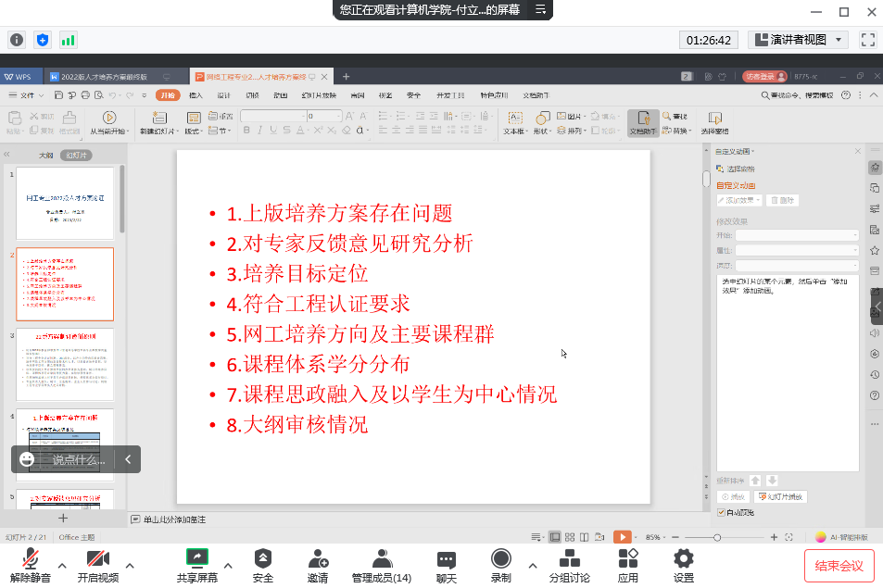The image size is (883, 588).
Task: Toggle Unmute microphone button
Action: (31, 558)
